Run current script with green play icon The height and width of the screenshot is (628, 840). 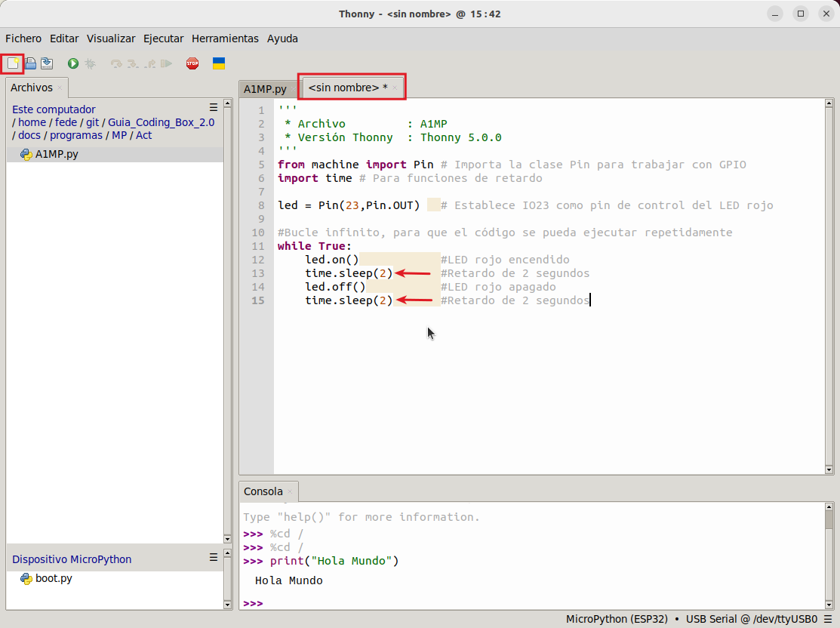tap(73, 63)
